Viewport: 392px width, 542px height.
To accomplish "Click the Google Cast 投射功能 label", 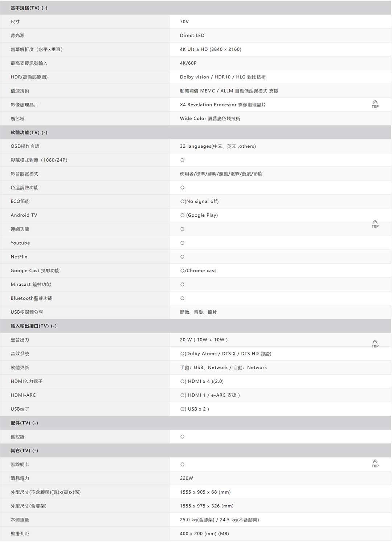I will [x=35, y=271].
